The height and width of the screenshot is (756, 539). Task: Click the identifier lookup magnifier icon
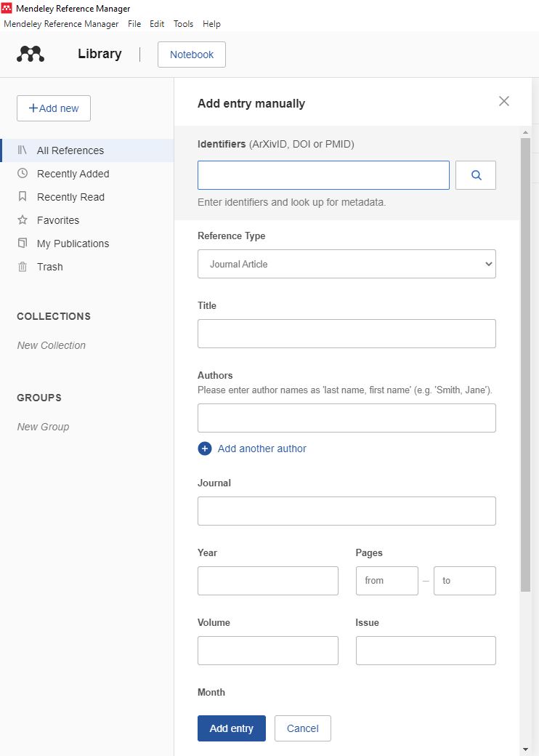click(475, 175)
